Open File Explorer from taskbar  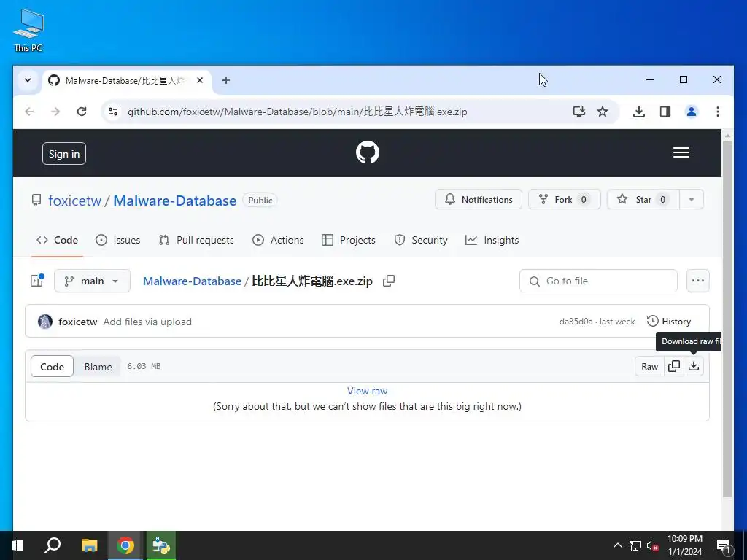[x=89, y=545]
